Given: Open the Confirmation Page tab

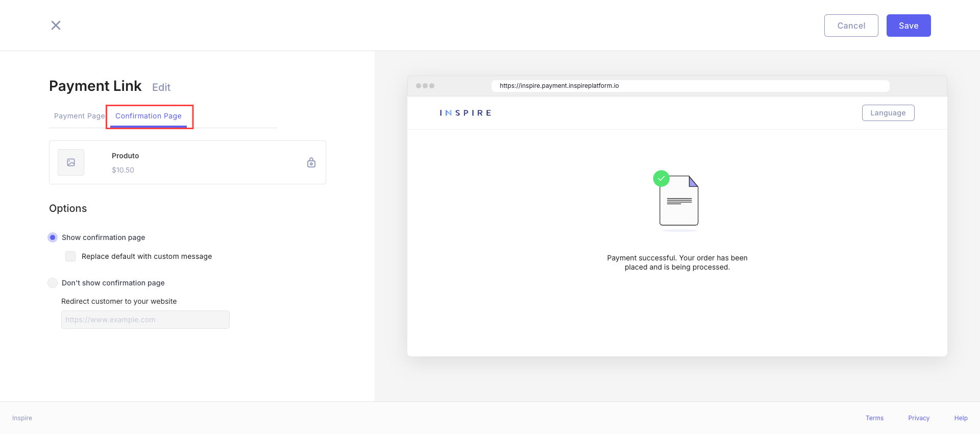Looking at the screenshot, I should click(149, 116).
